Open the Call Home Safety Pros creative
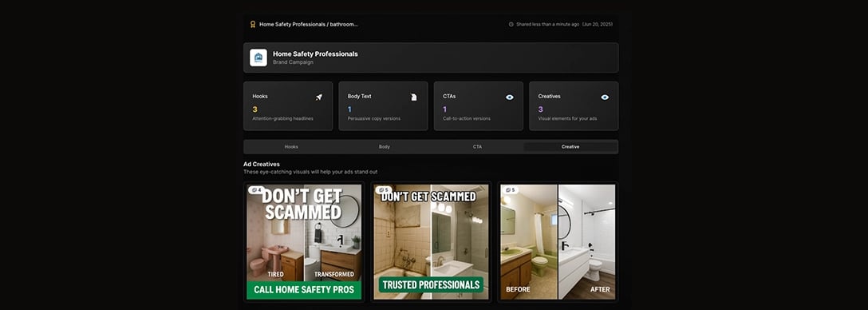868x310 pixels. click(304, 242)
